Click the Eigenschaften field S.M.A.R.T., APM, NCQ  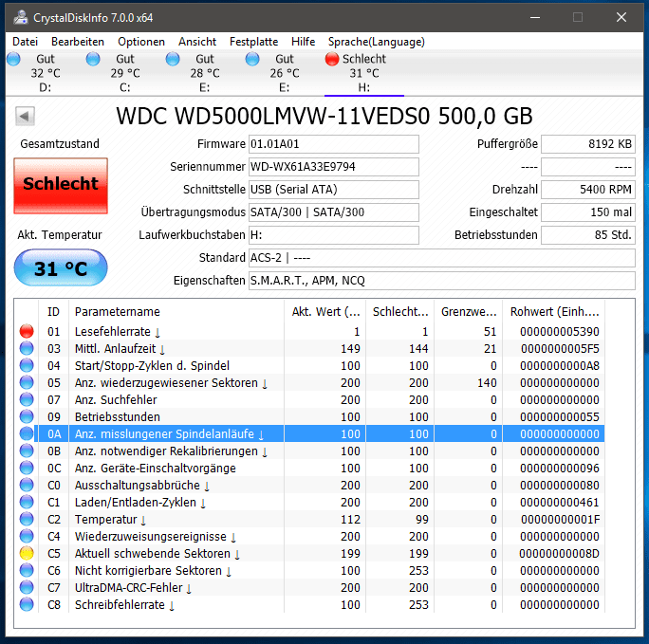[441, 281]
